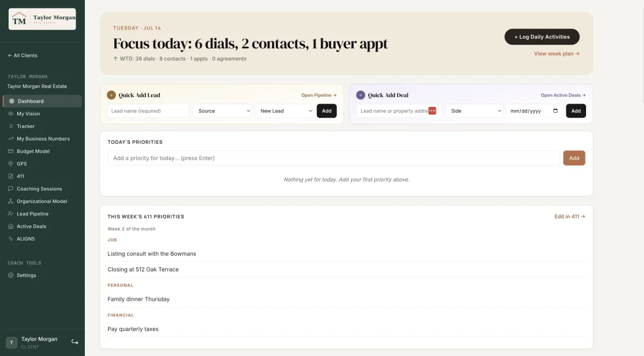Click the Settings gear icon
Viewport: 644px width, 356px height.
coord(11,275)
